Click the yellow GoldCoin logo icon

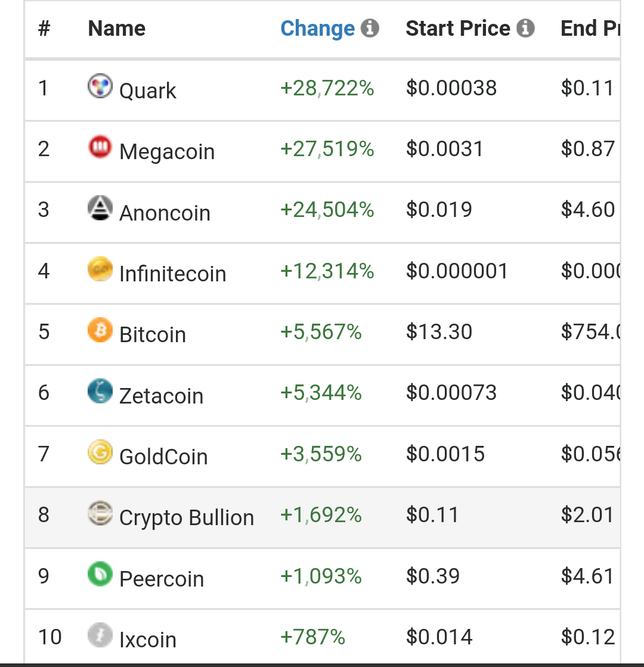(x=100, y=452)
